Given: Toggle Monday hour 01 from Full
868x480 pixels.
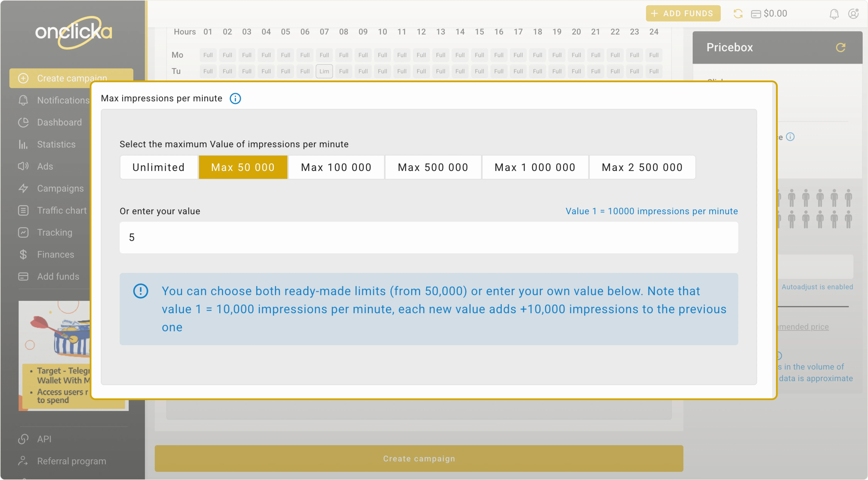Looking at the screenshot, I should coord(208,55).
